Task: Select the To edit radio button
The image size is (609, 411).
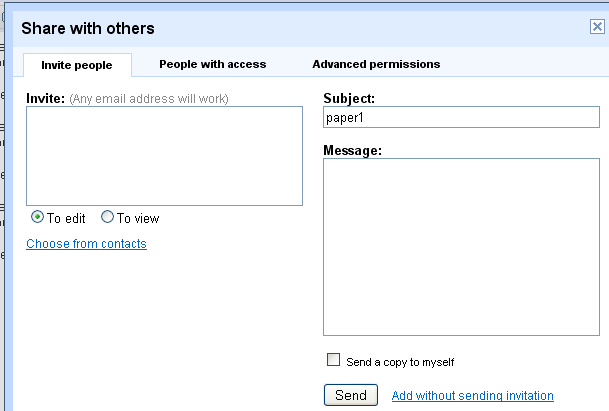Action: [38, 217]
